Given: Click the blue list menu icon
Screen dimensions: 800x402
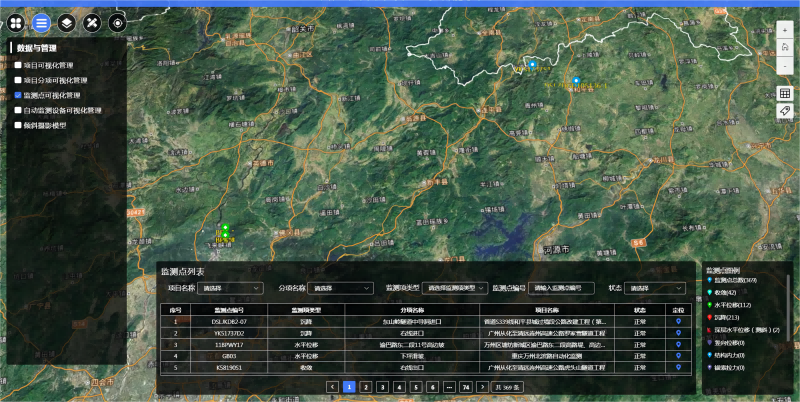Looking at the screenshot, I should click(x=41, y=22).
